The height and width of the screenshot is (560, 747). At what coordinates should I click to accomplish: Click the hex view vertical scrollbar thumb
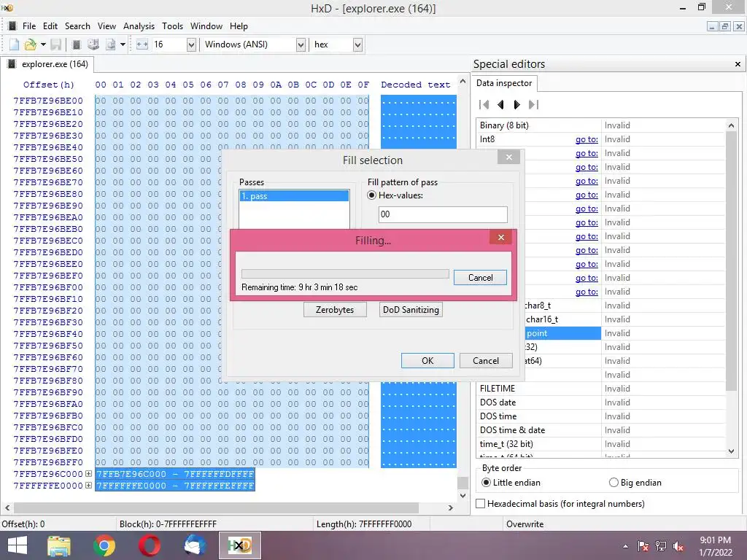462,483
